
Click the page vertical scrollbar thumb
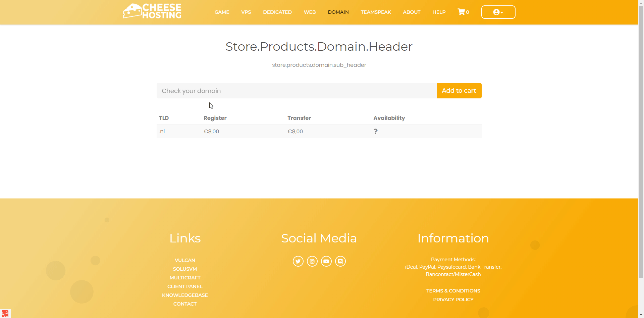pyautogui.click(x=641, y=141)
